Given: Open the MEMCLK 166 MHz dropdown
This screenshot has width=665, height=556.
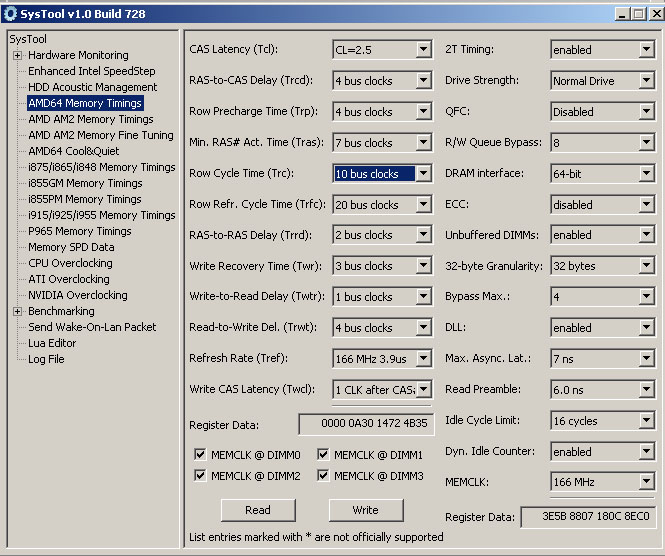Looking at the screenshot, I should coord(603,482).
